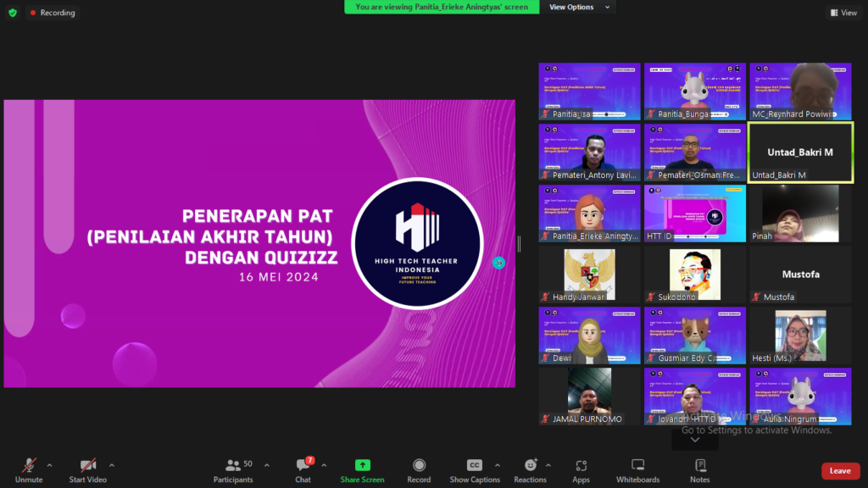868x488 pixels.
Task: Select the Untad_Bakri M video tile
Action: pyautogui.click(x=800, y=152)
